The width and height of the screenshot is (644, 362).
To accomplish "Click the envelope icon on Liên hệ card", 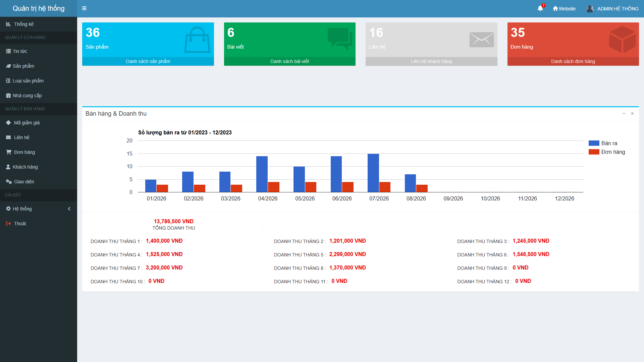I will pyautogui.click(x=482, y=40).
